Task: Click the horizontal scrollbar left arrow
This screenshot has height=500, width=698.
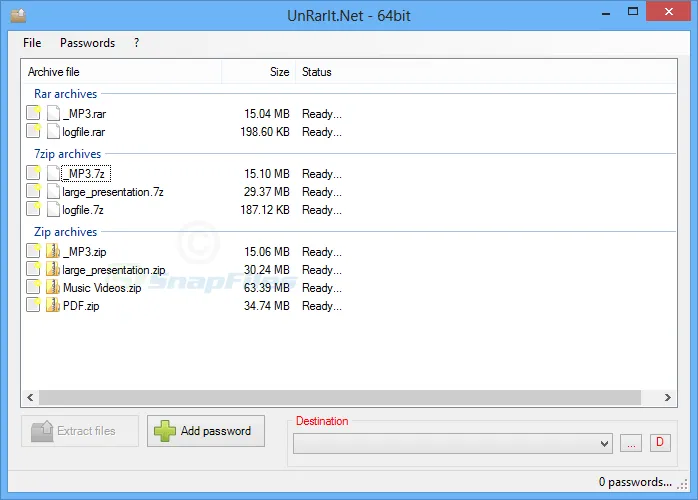Action: point(30,397)
